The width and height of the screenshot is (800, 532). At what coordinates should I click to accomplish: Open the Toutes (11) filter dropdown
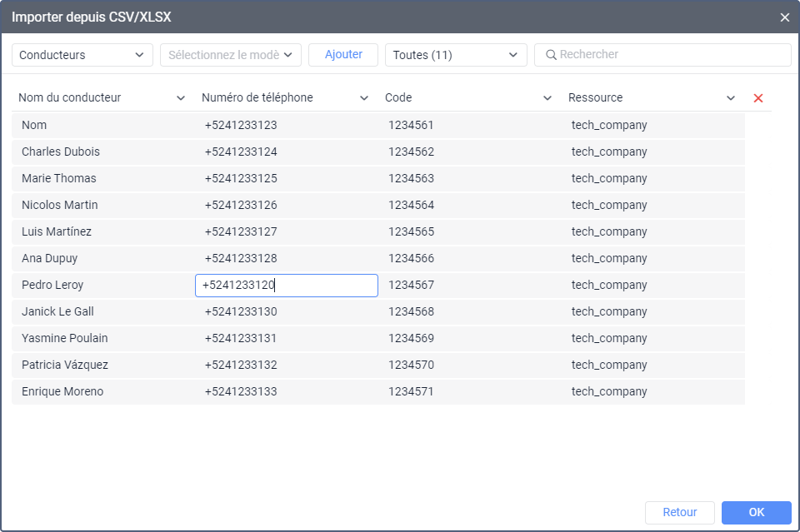coord(456,55)
